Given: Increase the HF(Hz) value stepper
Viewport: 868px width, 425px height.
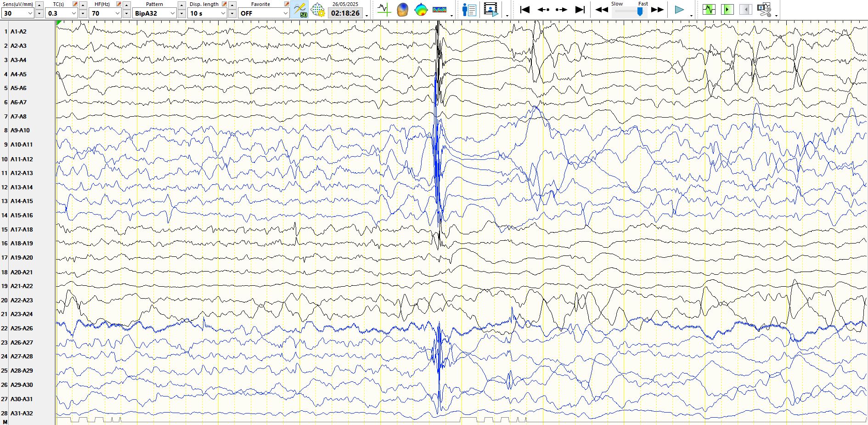Looking at the screenshot, I should pyautogui.click(x=127, y=5).
